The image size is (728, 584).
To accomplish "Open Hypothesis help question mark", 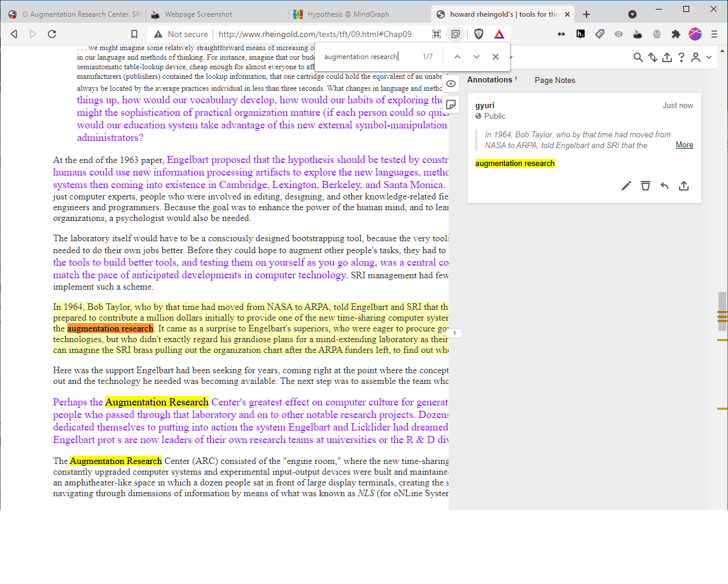I will (681, 57).
